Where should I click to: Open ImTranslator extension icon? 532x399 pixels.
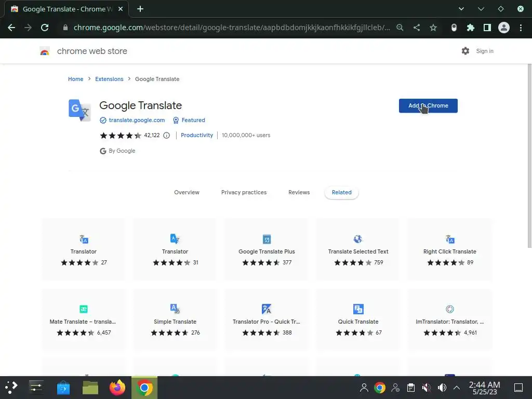point(450,309)
